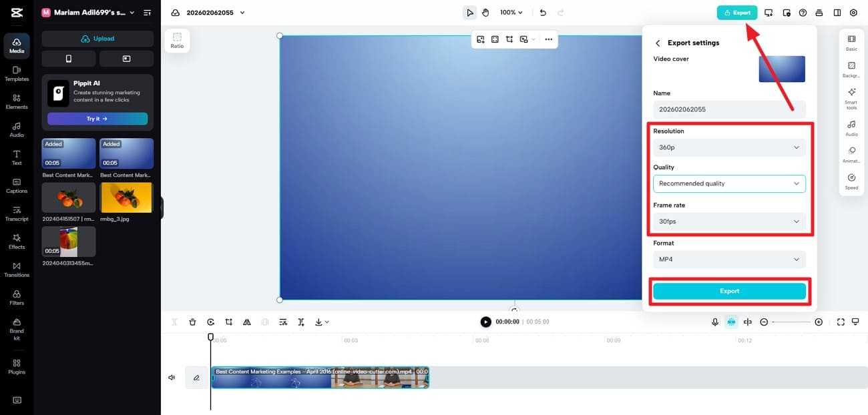Open the Basic panel in right sidebar
This screenshot has width=868, height=415.
click(851, 43)
